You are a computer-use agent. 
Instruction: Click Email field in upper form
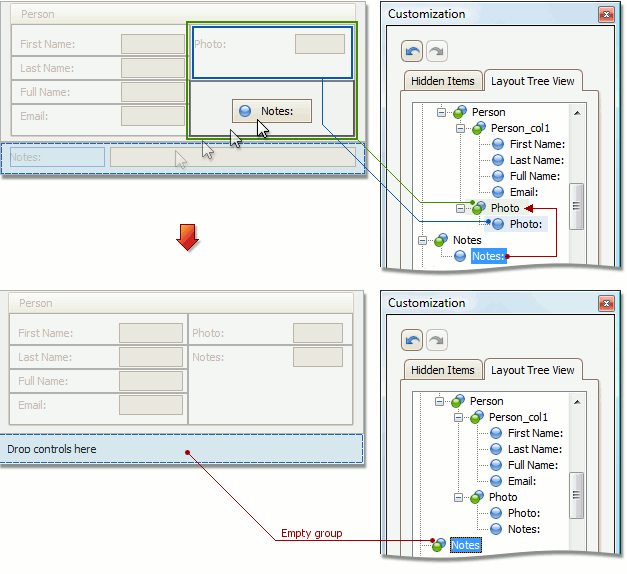tap(153, 116)
